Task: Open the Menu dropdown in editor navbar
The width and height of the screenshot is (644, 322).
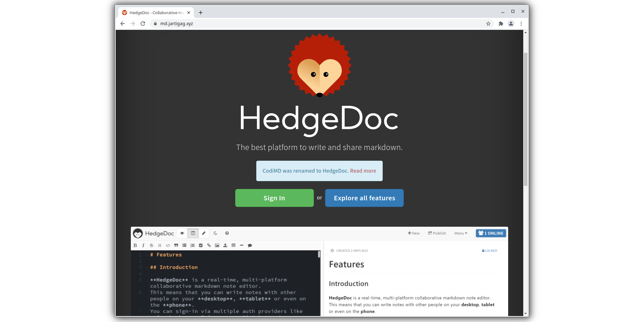Action: coord(461,233)
